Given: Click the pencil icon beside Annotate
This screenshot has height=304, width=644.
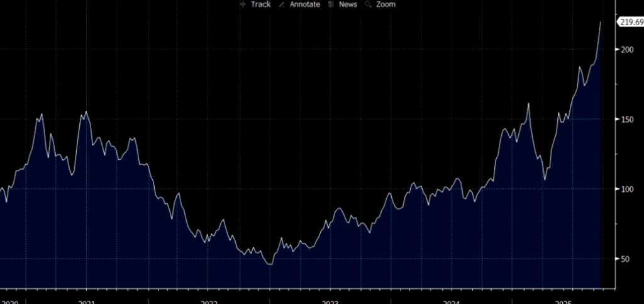Looking at the screenshot, I should pyautogui.click(x=282, y=4).
